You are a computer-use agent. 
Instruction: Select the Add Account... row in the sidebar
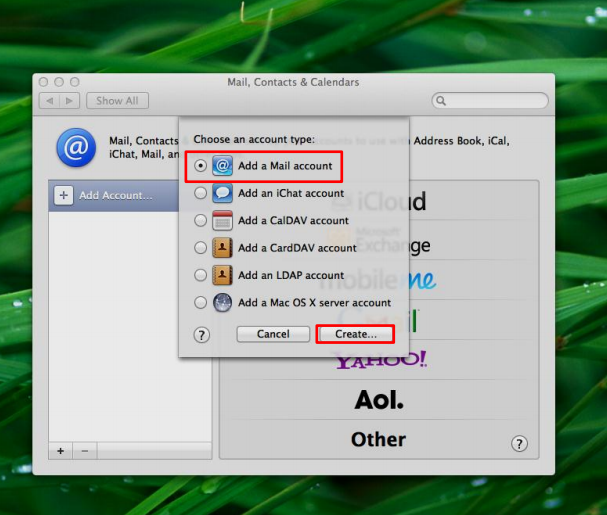click(x=114, y=195)
